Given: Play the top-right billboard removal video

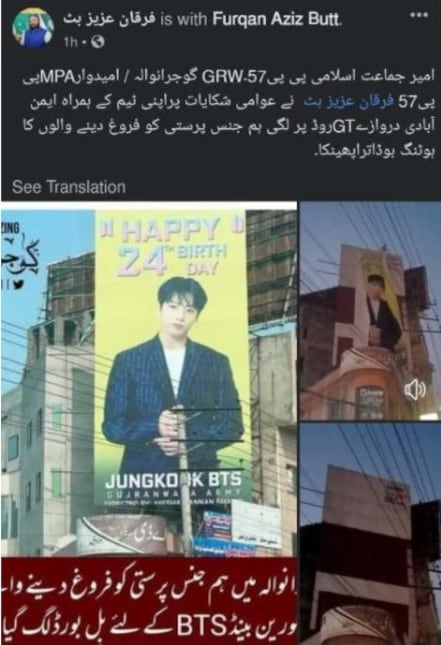Looking at the screenshot, I should point(370,311).
